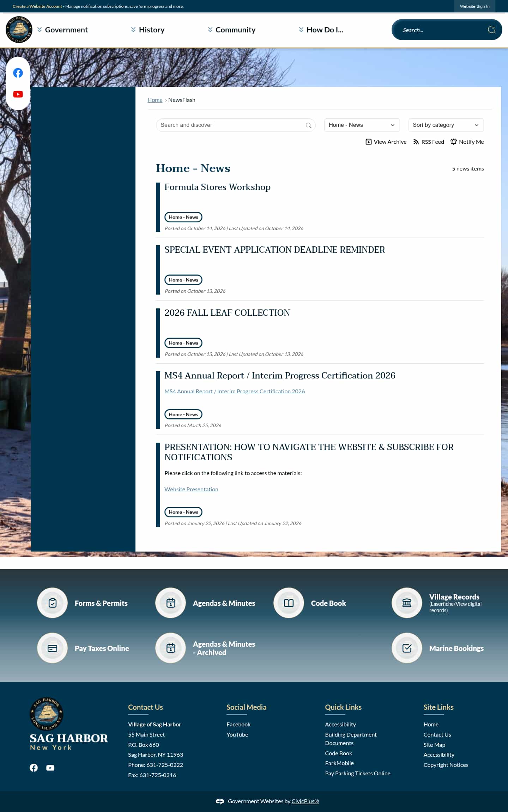The image size is (508, 812).
Task: Click the site search magnifier icon
Action: pyautogui.click(x=491, y=30)
